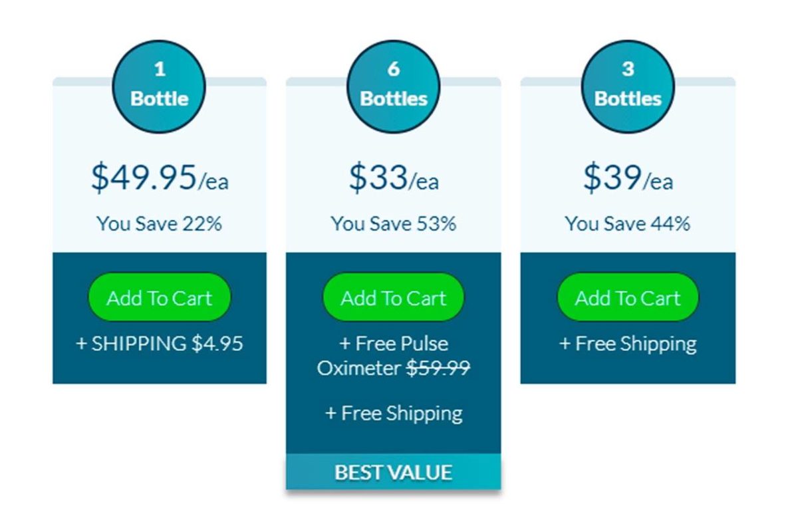The width and height of the screenshot is (798, 532).
Task: Add the 1 Bottle package to cart
Action: pos(160,297)
